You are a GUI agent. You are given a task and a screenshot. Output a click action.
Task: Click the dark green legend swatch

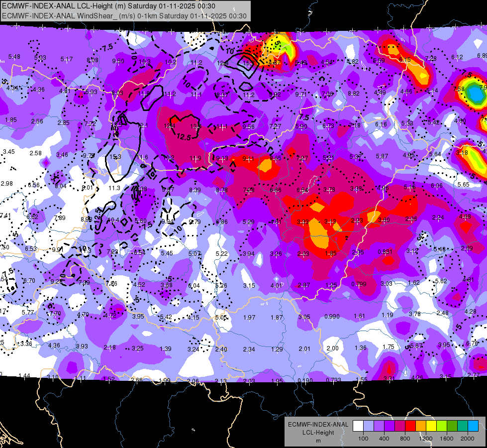coord(452,426)
